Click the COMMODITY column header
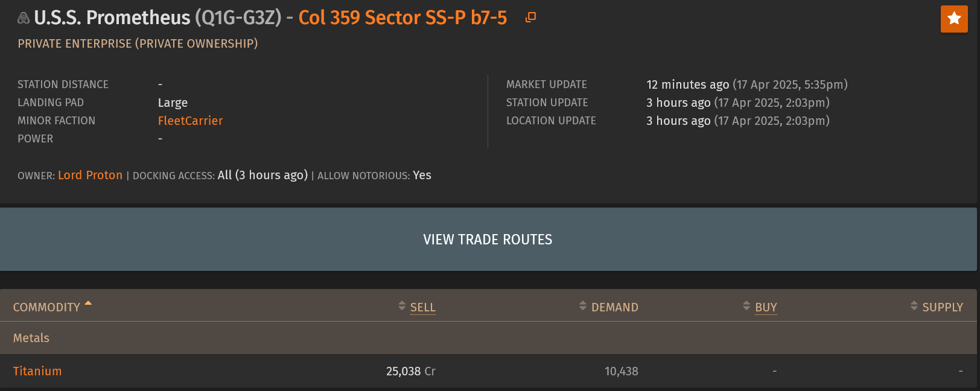 tap(46, 307)
